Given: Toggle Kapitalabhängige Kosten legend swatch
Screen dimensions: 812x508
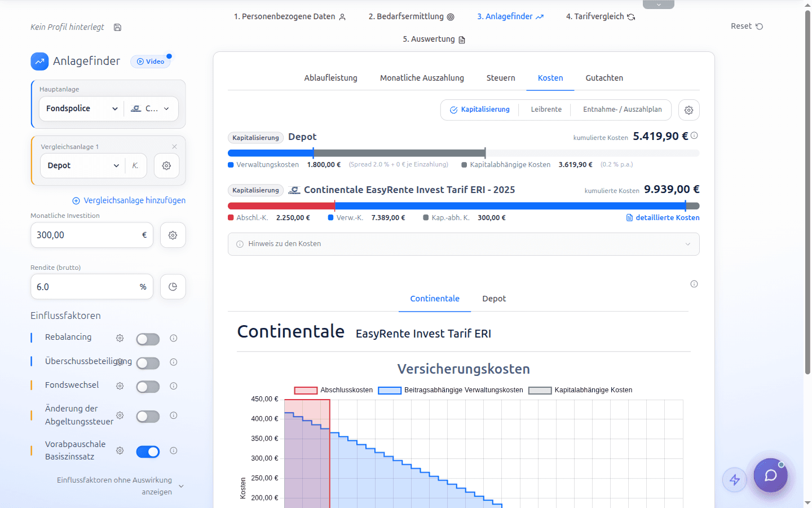Looking at the screenshot, I should (x=540, y=390).
